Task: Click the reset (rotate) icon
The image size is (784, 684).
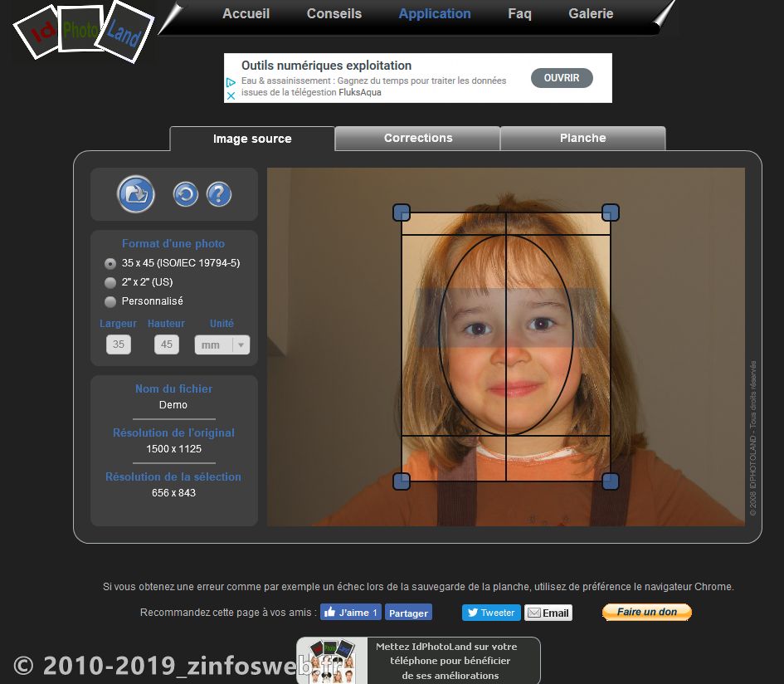Action: tap(185, 193)
